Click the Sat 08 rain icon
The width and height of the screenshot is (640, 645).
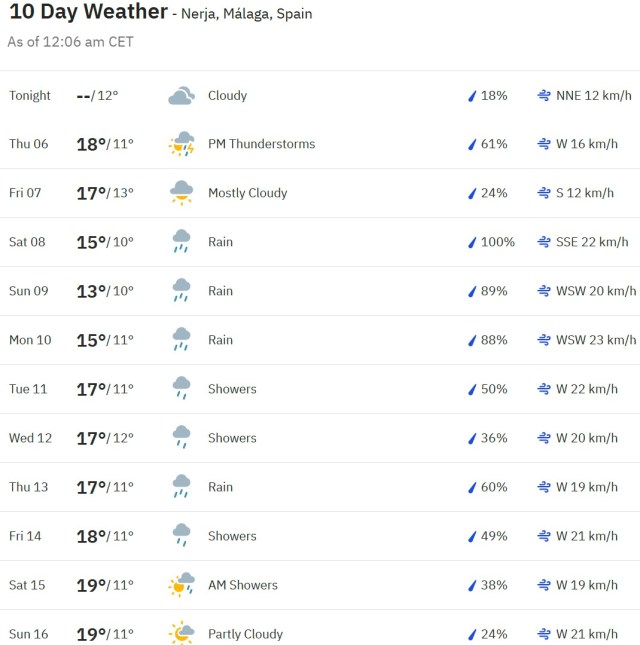[181, 242]
